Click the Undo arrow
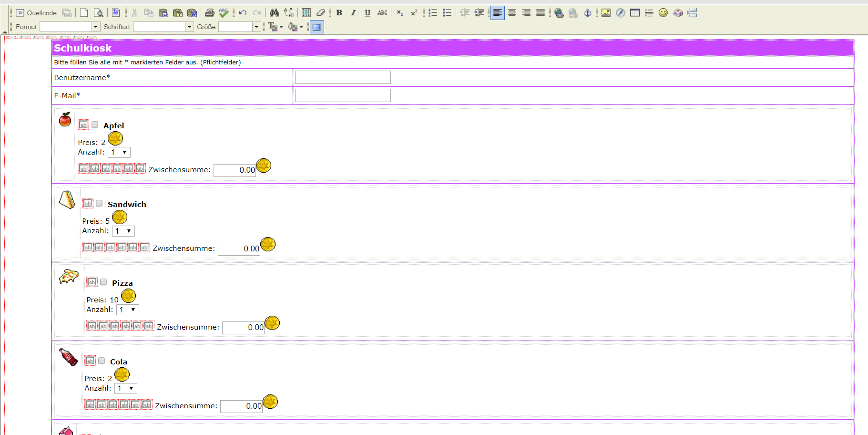 pos(243,13)
